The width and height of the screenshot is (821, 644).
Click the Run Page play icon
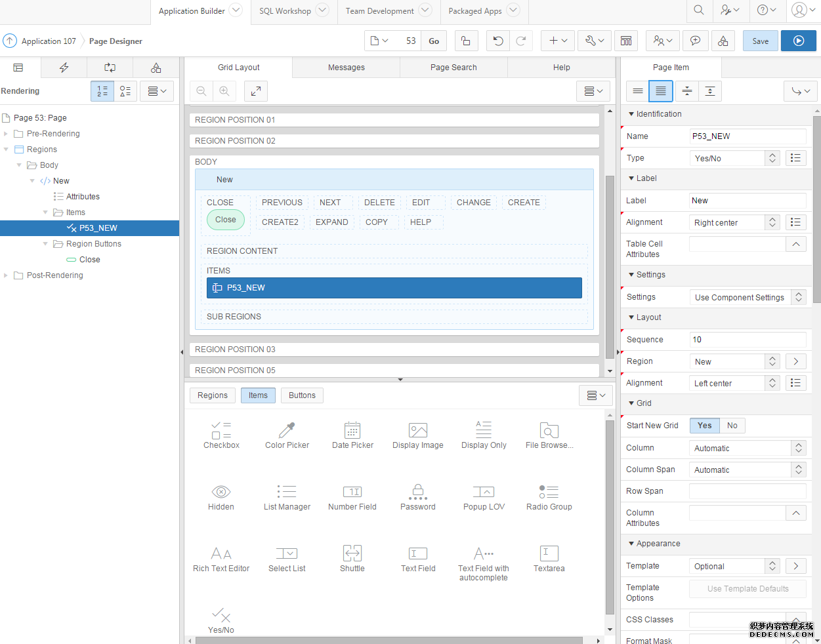point(798,41)
